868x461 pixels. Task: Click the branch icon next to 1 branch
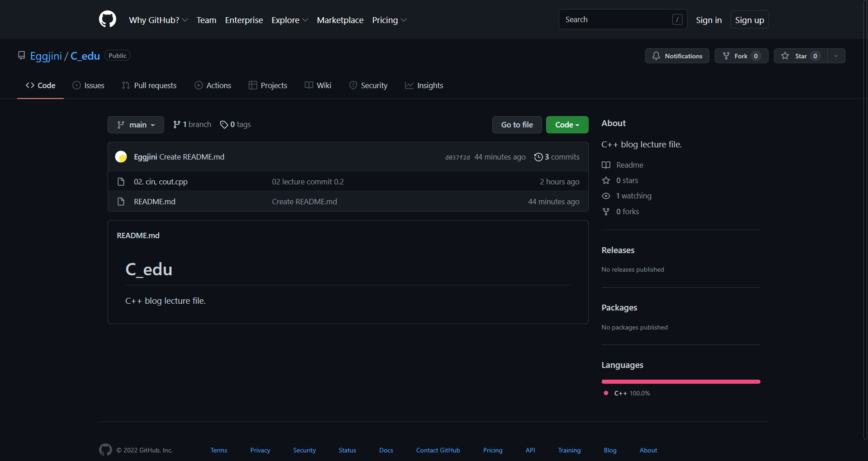click(177, 125)
